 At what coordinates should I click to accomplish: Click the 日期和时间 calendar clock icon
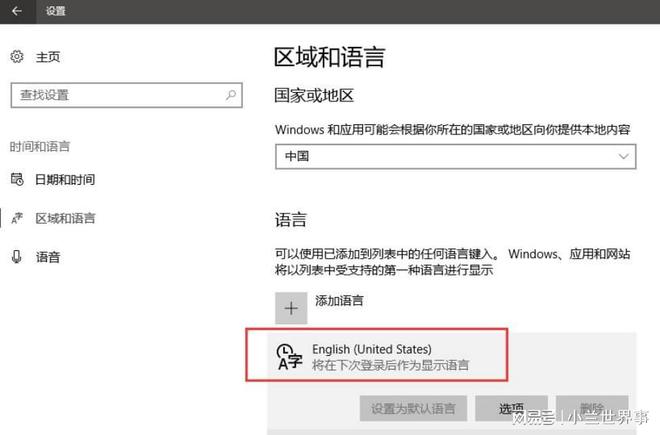17,180
